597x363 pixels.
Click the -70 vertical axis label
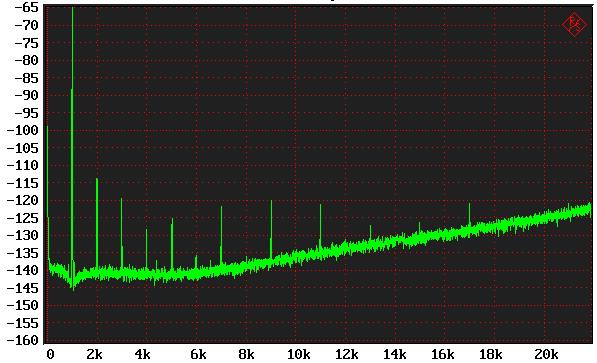tap(26, 25)
